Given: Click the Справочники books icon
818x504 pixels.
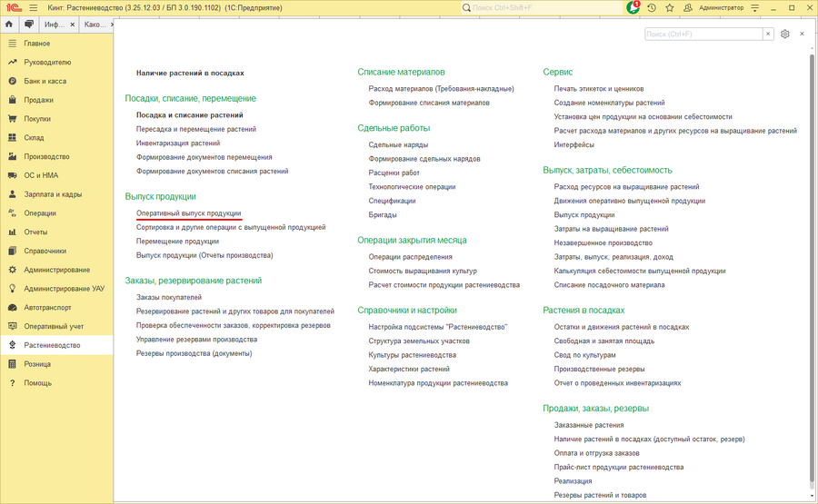Looking at the screenshot, I should [13, 251].
